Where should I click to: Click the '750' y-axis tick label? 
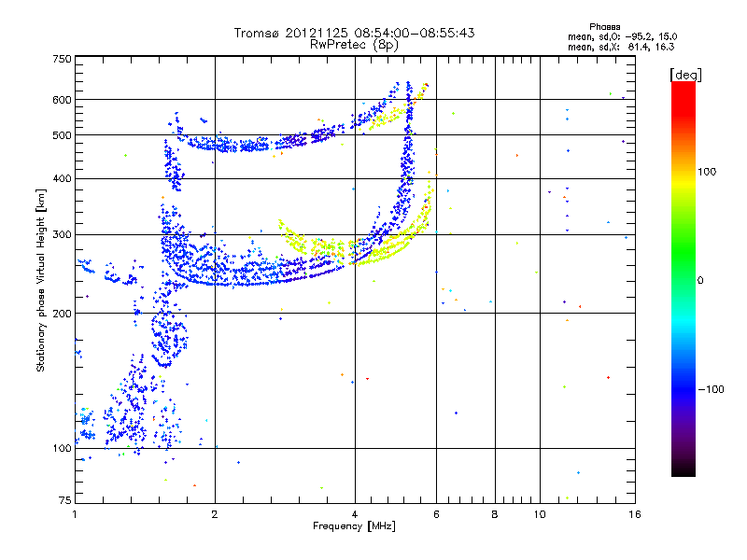(x=63, y=59)
